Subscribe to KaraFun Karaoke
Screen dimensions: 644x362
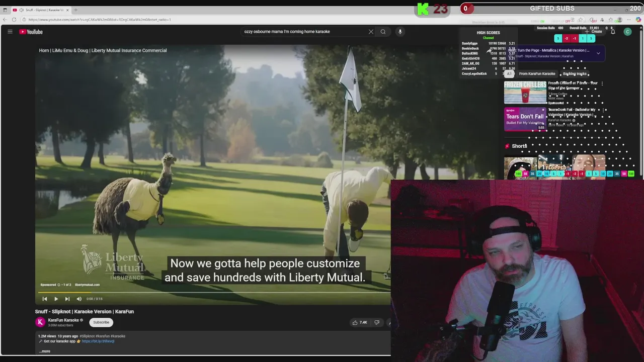[x=101, y=322]
